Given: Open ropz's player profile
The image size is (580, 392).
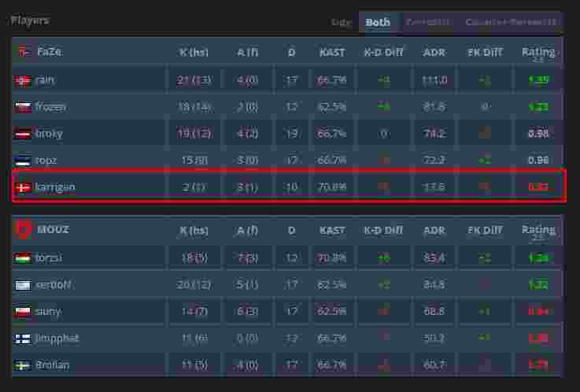Looking at the screenshot, I should [x=46, y=161].
